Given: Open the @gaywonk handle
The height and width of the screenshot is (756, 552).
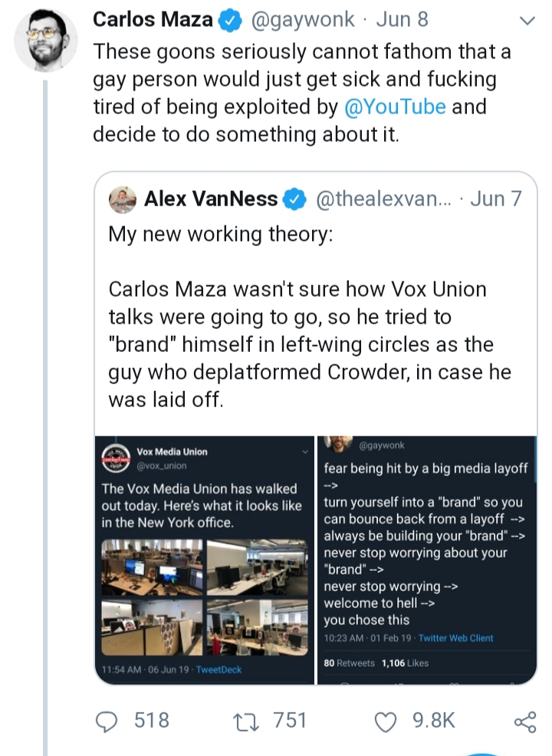Looking at the screenshot, I should (302, 20).
